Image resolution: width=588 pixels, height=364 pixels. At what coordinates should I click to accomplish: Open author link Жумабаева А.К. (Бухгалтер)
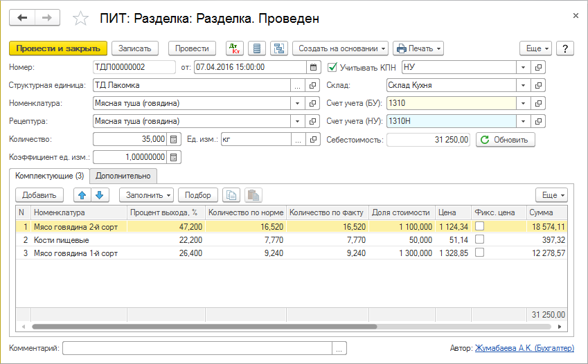(x=524, y=348)
